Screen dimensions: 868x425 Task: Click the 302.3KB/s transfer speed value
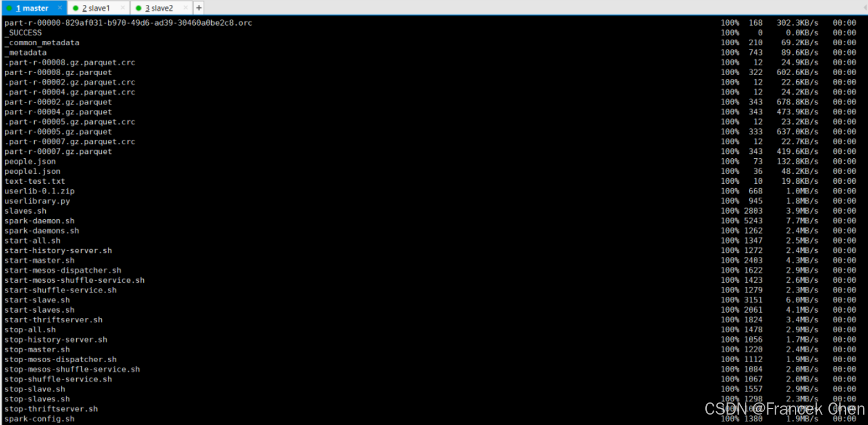[x=797, y=23]
